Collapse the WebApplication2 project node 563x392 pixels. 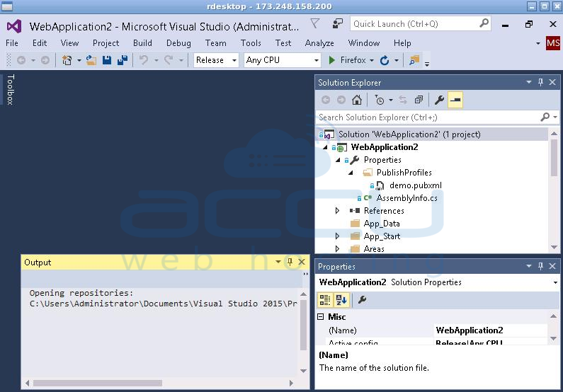click(325, 147)
